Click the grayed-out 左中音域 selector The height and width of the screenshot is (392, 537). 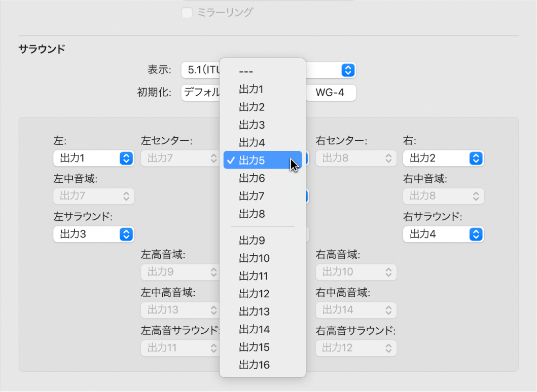tap(93, 196)
